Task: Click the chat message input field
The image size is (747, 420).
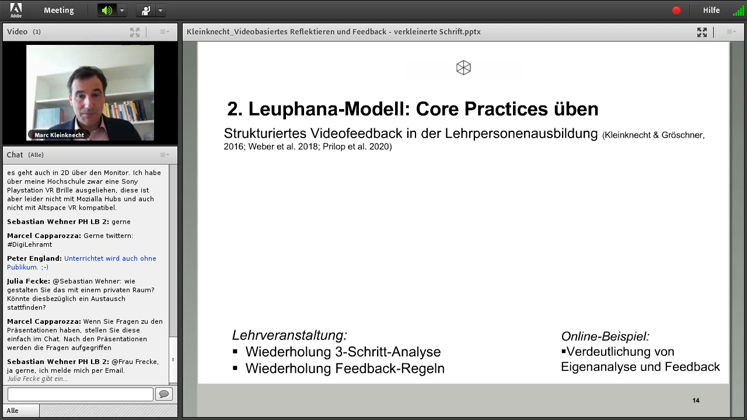Action: 80,394
